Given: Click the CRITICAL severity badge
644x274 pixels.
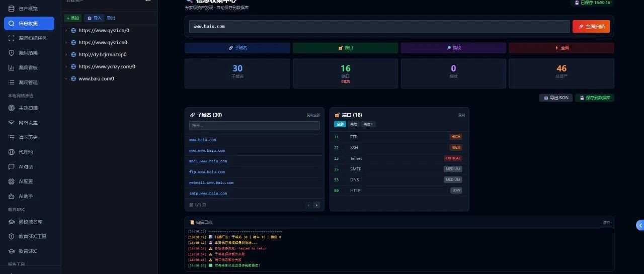Looking at the screenshot, I should tap(453, 158).
